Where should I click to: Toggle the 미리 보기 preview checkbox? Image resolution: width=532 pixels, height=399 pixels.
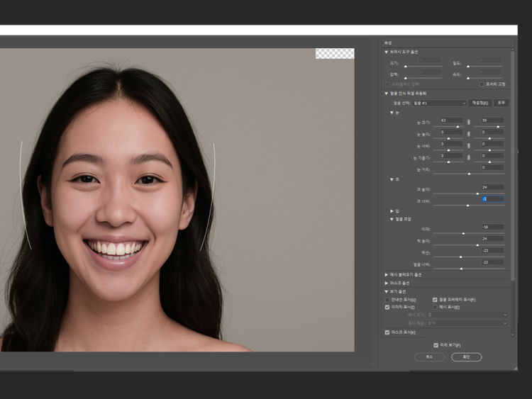coord(436,345)
